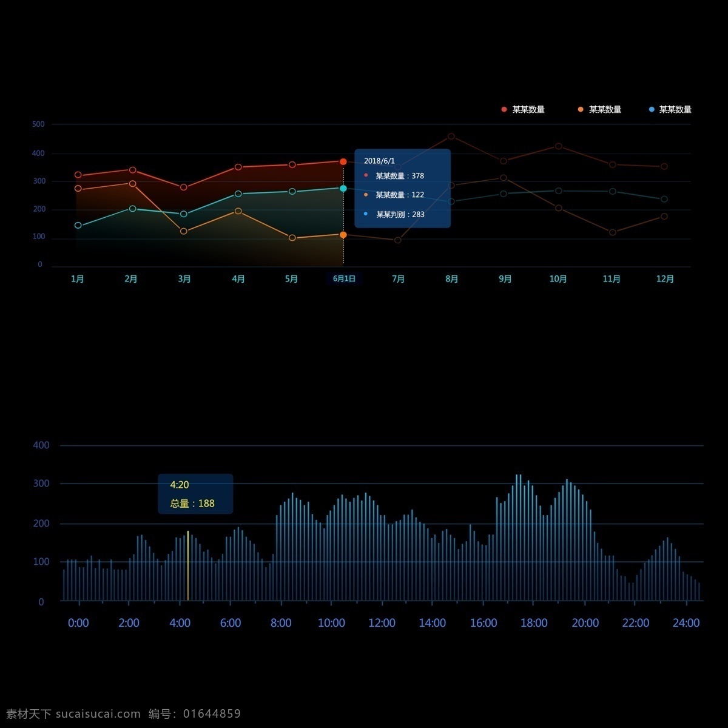This screenshot has height=728, width=728.
Task: Click the red line peak point at 8月
Action: click(451, 136)
